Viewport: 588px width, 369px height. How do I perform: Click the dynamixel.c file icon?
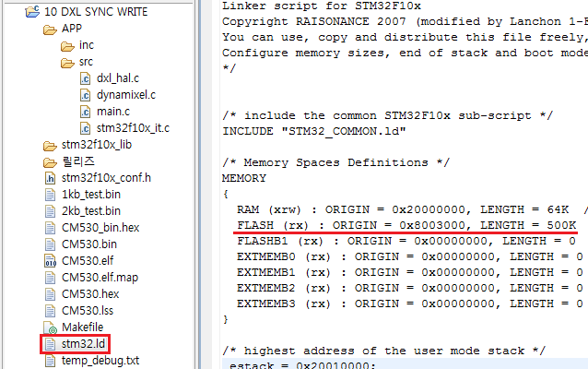[x=86, y=95]
